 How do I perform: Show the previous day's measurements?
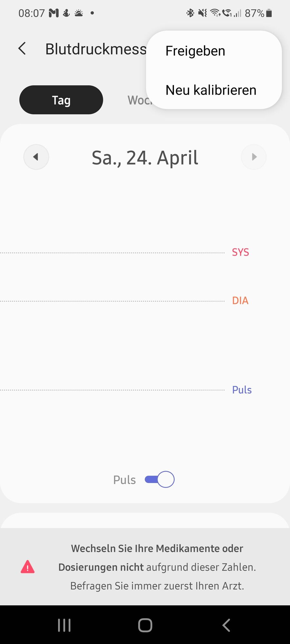pos(36,157)
